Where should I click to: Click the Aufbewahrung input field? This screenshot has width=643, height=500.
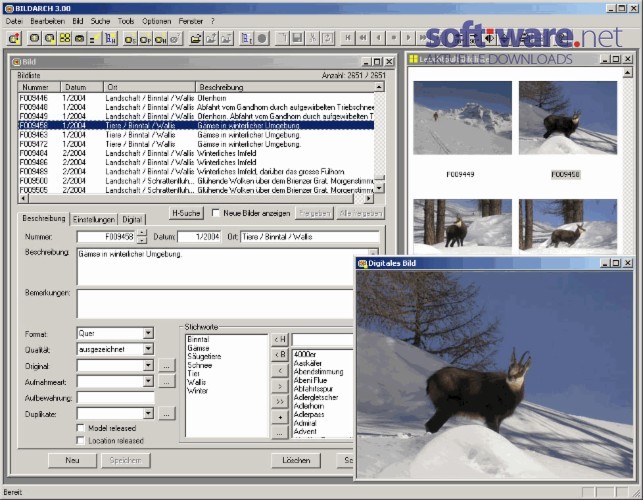tap(116, 397)
